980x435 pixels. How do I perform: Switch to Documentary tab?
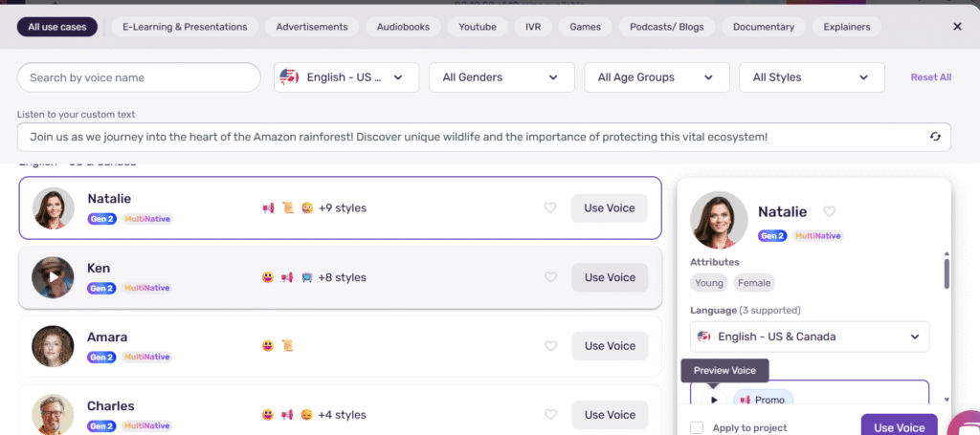tap(764, 27)
